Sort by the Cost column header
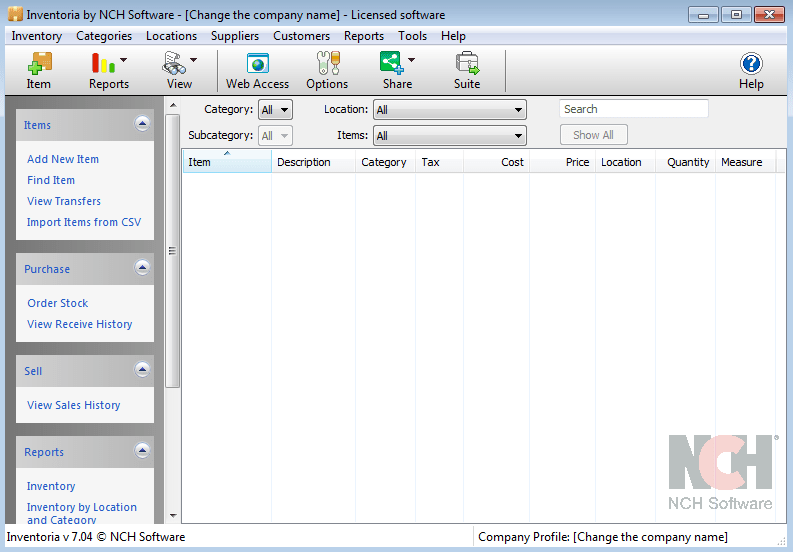This screenshot has width=793, height=552. [497, 162]
